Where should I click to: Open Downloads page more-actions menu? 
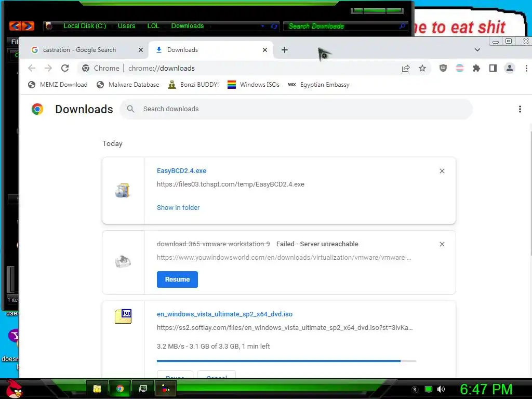pos(520,109)
